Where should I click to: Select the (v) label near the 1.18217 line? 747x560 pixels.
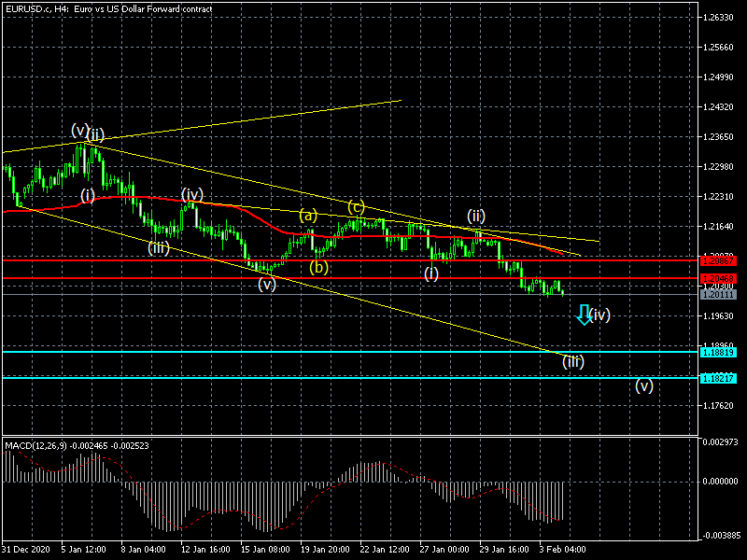(644, 385)
